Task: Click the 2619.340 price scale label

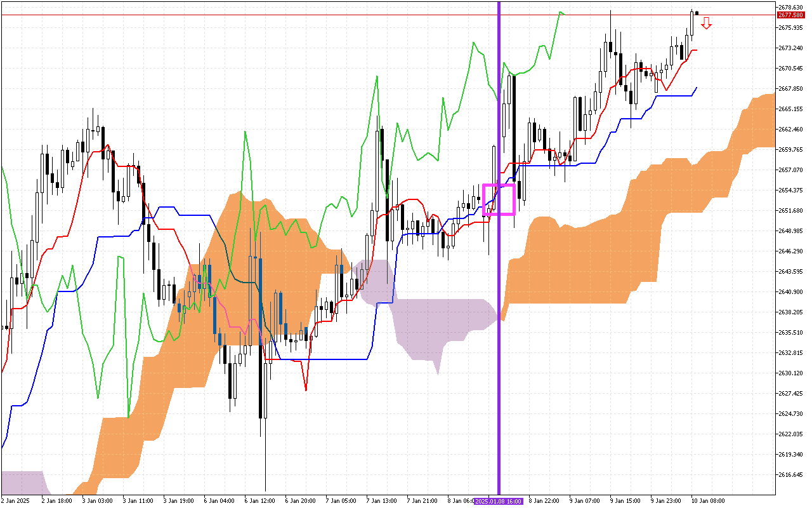Action: 790,454
